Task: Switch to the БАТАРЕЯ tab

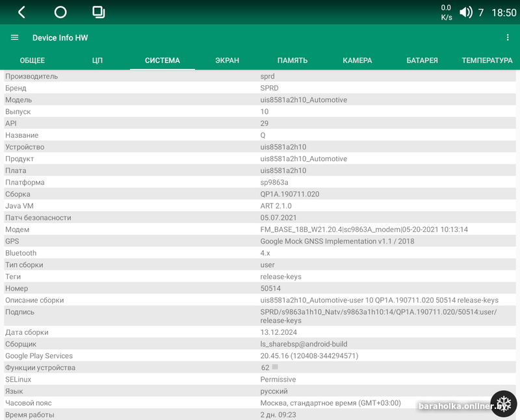Action: click(422, 60)
